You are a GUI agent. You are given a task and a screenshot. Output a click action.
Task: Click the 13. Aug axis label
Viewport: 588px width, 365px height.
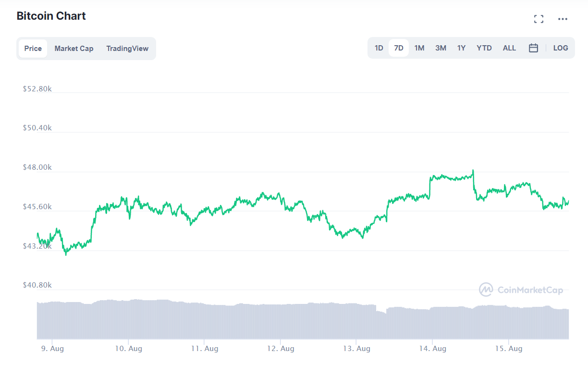pos(356,348)
